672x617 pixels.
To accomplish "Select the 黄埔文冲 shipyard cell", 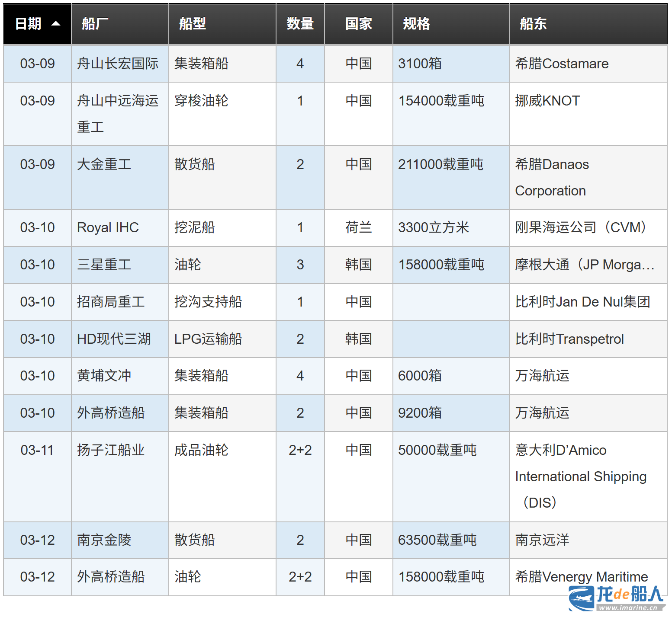I will tap(104, 376).
